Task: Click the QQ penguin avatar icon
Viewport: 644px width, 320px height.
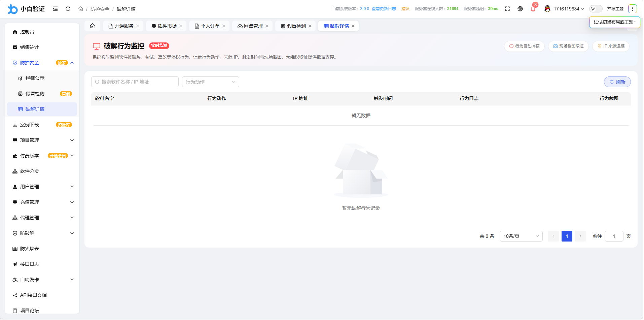Action: click(x=547, y=9)
